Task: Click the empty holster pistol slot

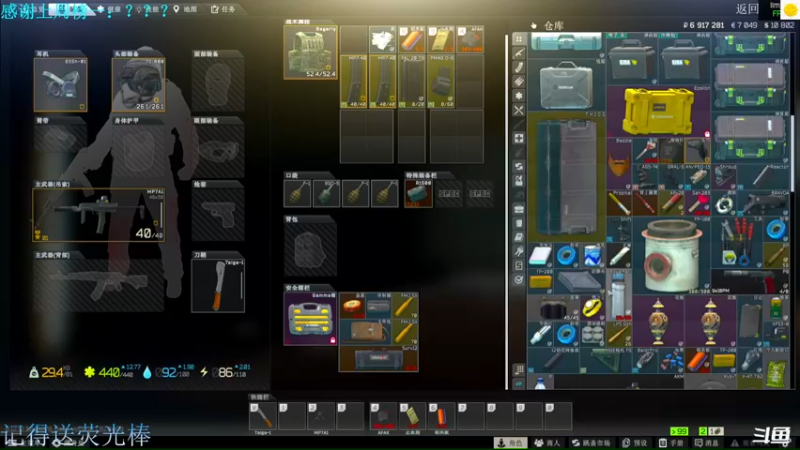Action: (x=218, y=214)
